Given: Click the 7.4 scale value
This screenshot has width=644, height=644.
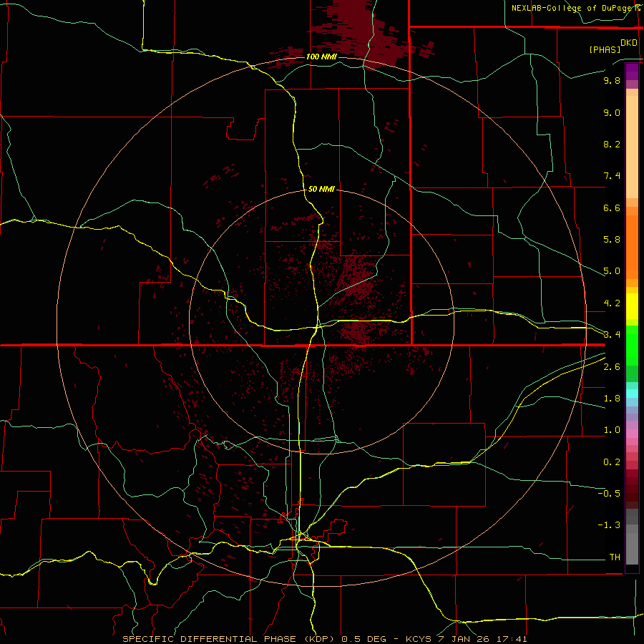Looking at the screenshot, I should click(612, 176).
